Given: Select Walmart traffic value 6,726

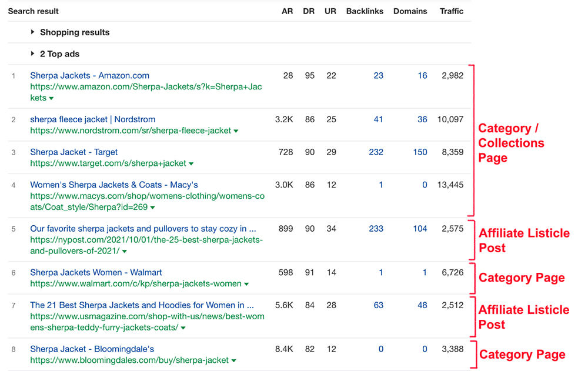Looking at the screenshot, I should [453, 272].
